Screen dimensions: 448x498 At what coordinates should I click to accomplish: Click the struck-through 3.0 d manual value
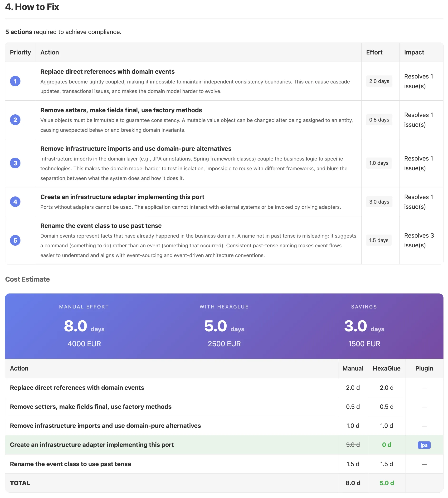tap(352, 445)
